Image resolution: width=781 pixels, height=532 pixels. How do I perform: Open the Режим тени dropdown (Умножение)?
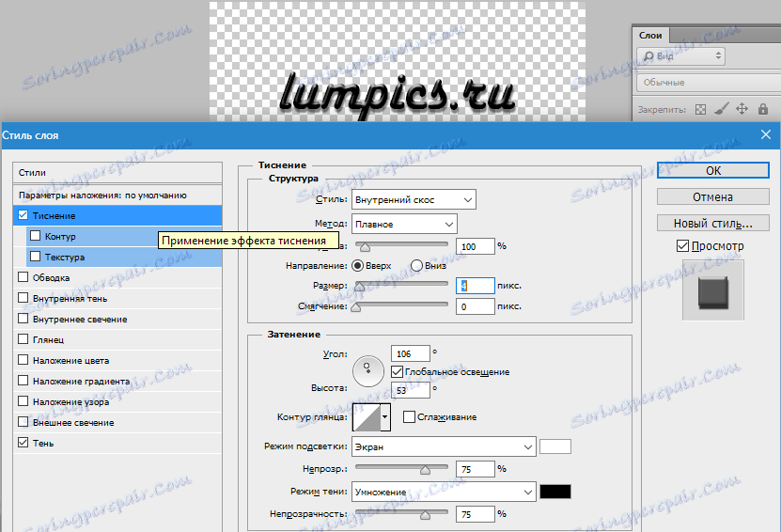(444, 492)
